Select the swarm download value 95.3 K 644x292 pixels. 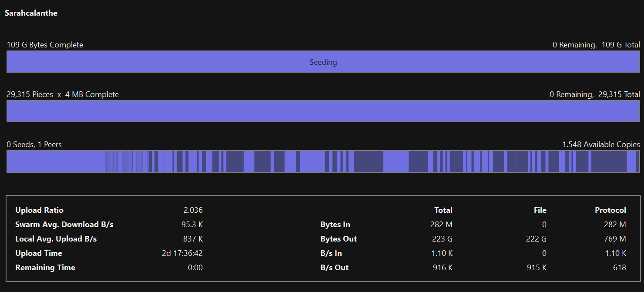[x=192, y=225]
